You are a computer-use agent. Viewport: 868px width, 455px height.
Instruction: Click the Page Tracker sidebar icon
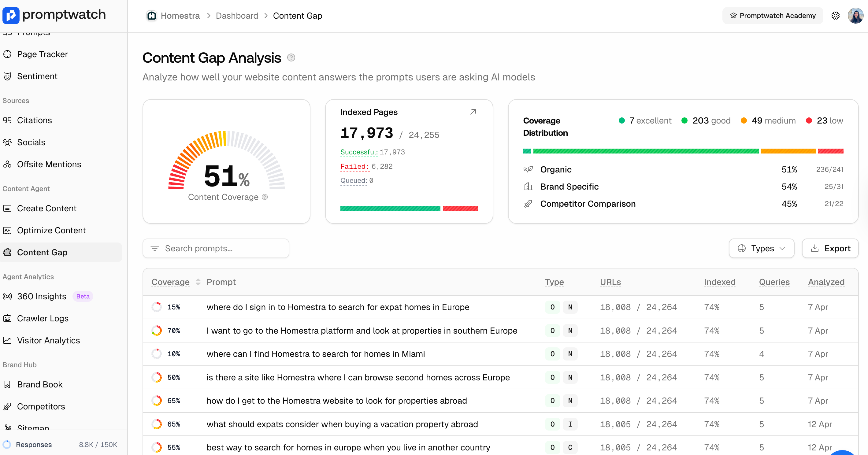(7, 54)
